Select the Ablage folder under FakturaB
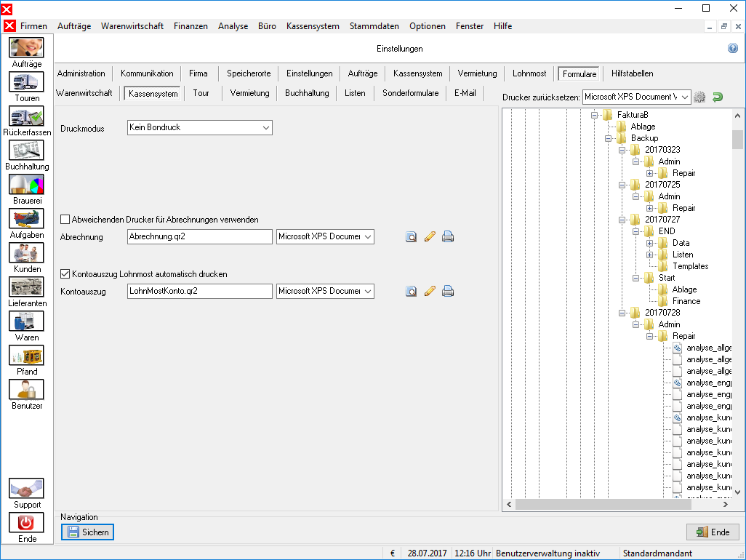746x560 pixels. (x=643, y=127)
